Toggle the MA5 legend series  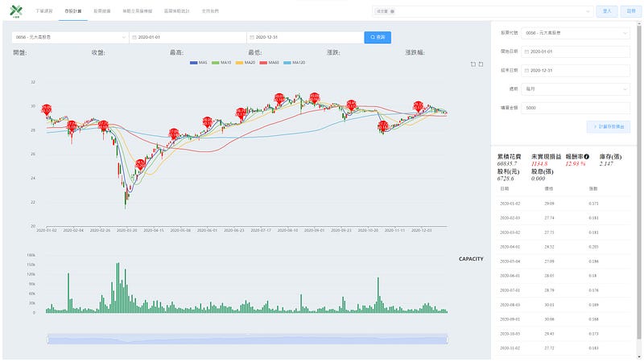click(x=199, y=63)
